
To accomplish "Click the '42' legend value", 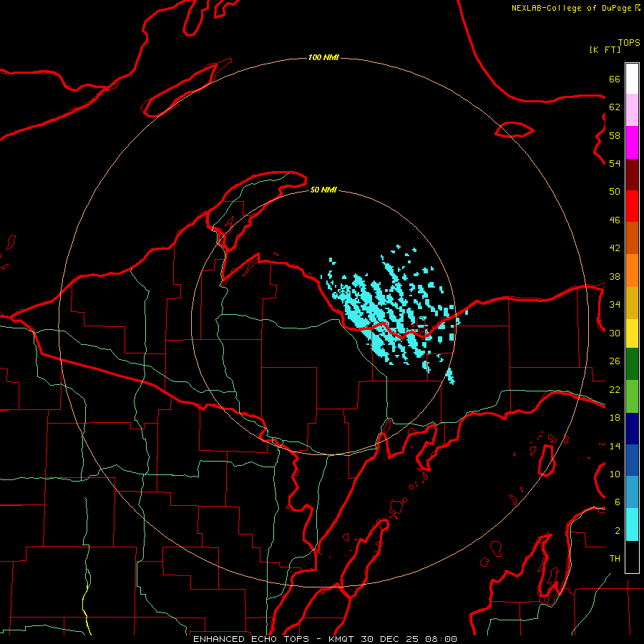I will point(615,248).
